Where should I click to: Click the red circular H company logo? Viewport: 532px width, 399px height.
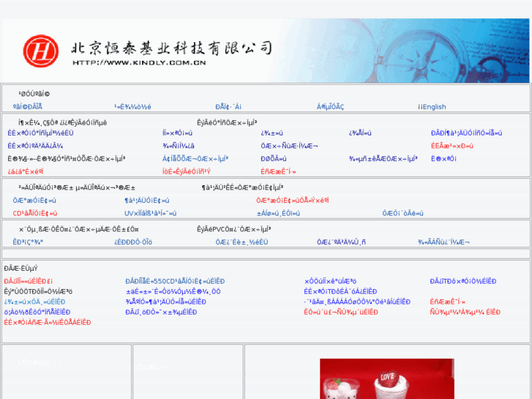(41, 51)
